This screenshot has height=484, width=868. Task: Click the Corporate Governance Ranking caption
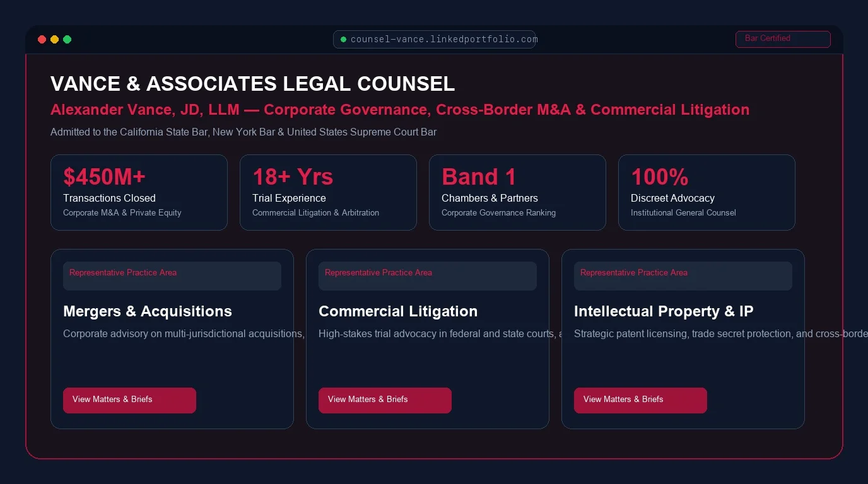(498, 213)
